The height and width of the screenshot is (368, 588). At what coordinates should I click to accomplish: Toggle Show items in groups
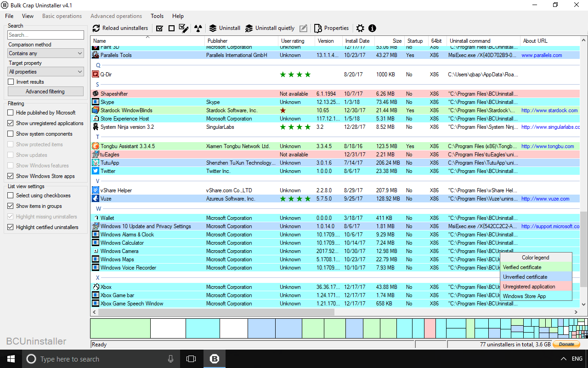pyautogui.click(x=11, y=206)
